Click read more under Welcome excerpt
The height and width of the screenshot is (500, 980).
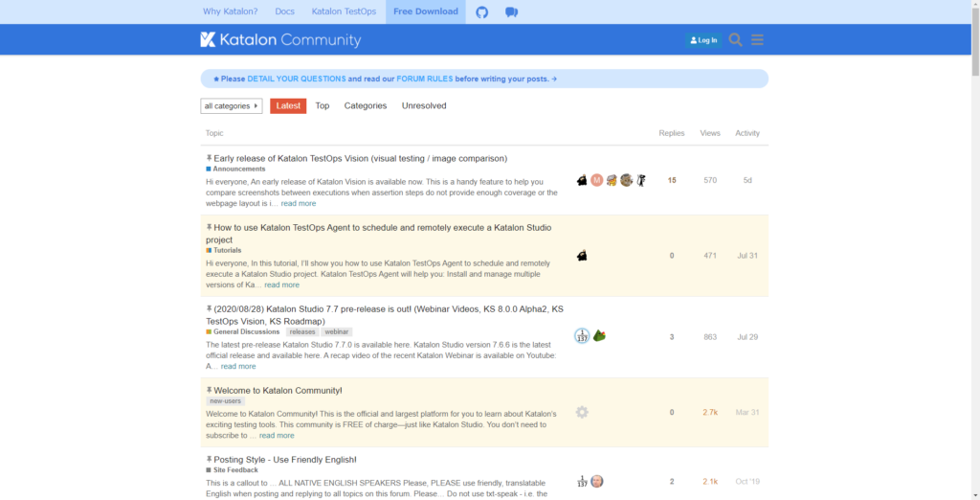[277, 436]
